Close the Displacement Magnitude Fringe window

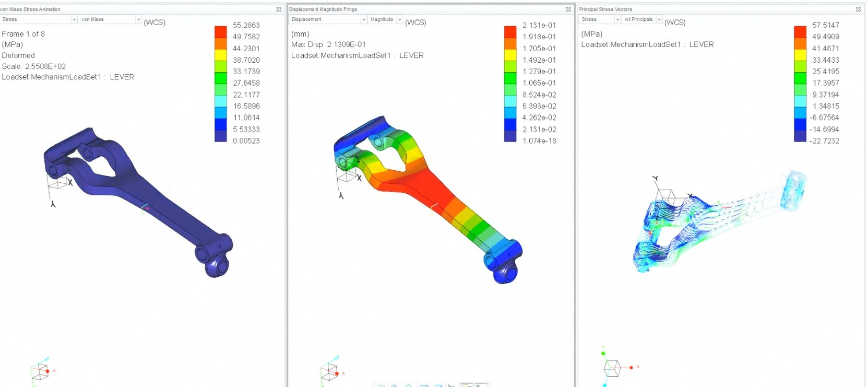(x=568, y=9)
